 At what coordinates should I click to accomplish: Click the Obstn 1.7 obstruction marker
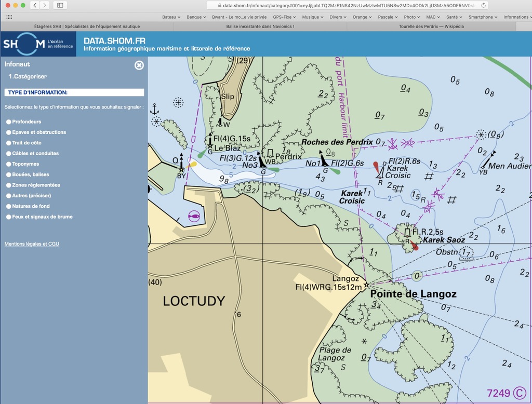coord(466,253)
